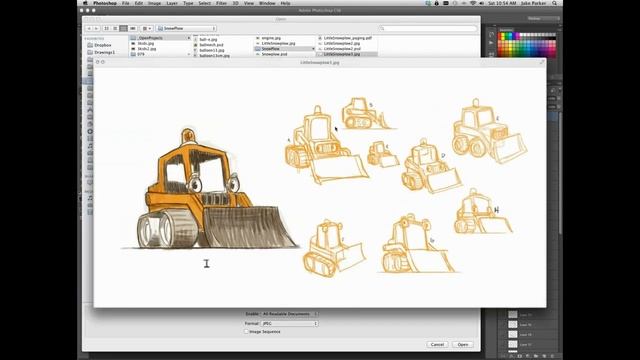
Task: Select the _OpenProjects folder
Action: [x=160, y=38]
